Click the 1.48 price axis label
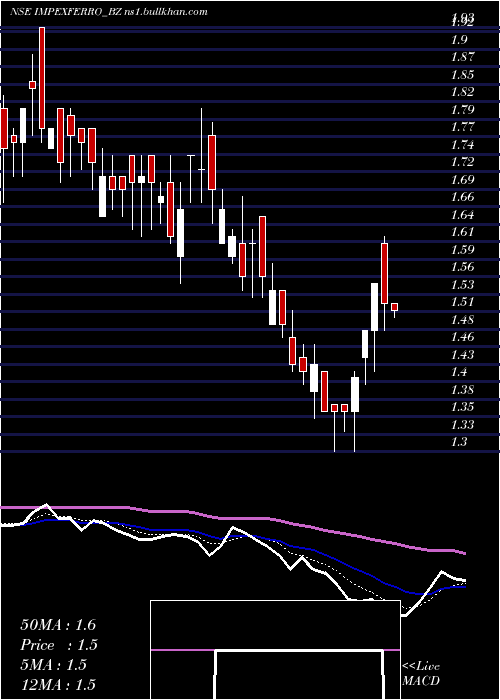Screen dimensions: 500x700 463,320
